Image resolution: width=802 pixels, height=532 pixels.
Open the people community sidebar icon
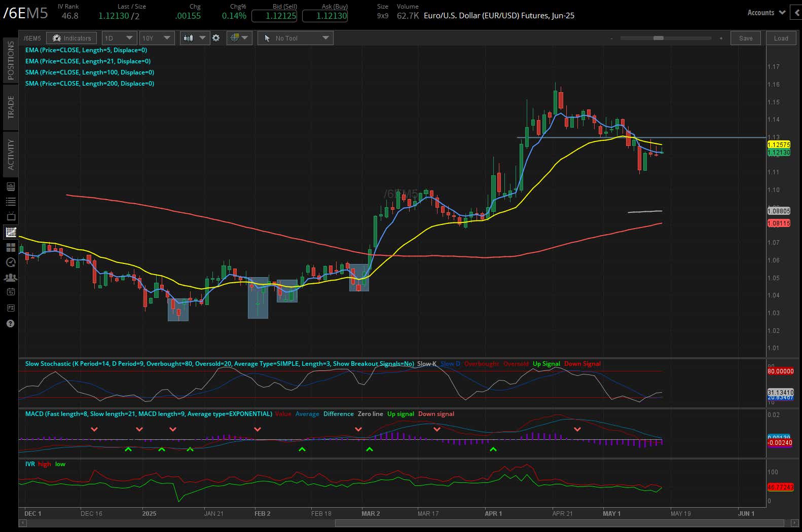click(11, 278)
